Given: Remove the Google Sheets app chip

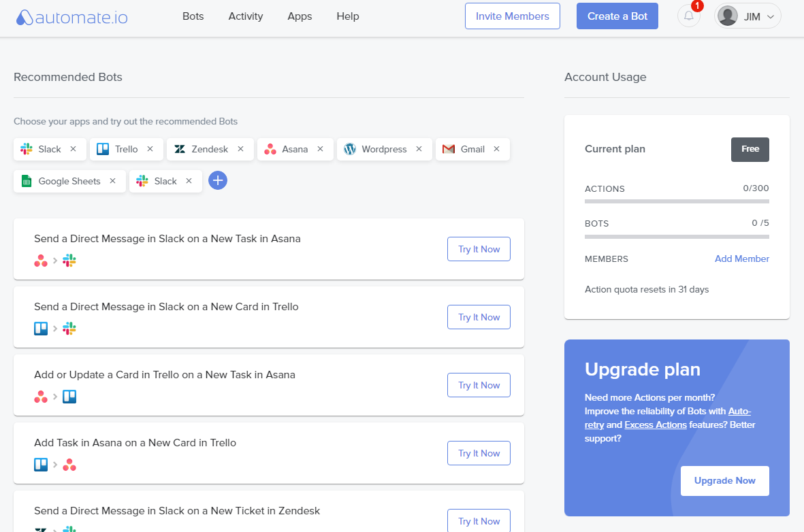Looking at the screenshot, I should pos(113,181).
